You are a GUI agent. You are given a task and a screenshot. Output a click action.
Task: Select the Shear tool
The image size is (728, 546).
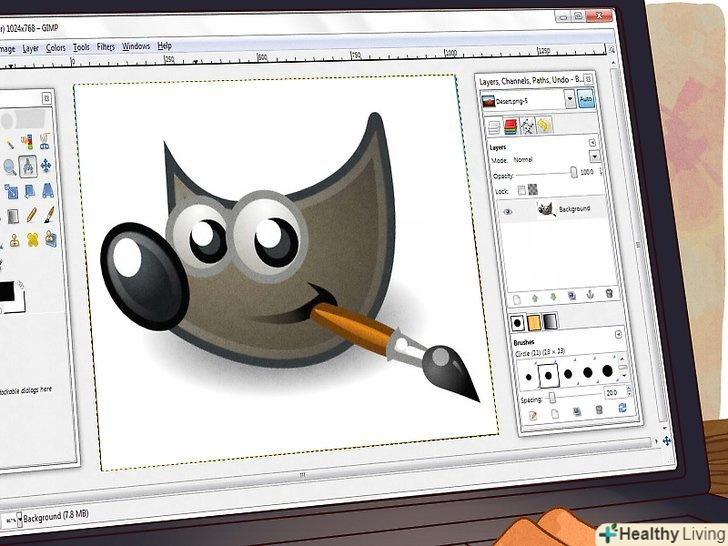[x=29, y=191]
